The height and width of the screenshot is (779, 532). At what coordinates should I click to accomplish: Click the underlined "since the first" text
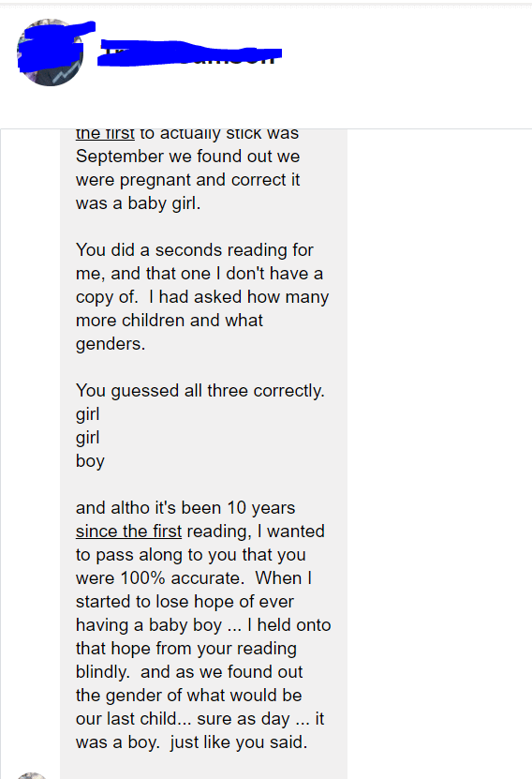[128, 532]
